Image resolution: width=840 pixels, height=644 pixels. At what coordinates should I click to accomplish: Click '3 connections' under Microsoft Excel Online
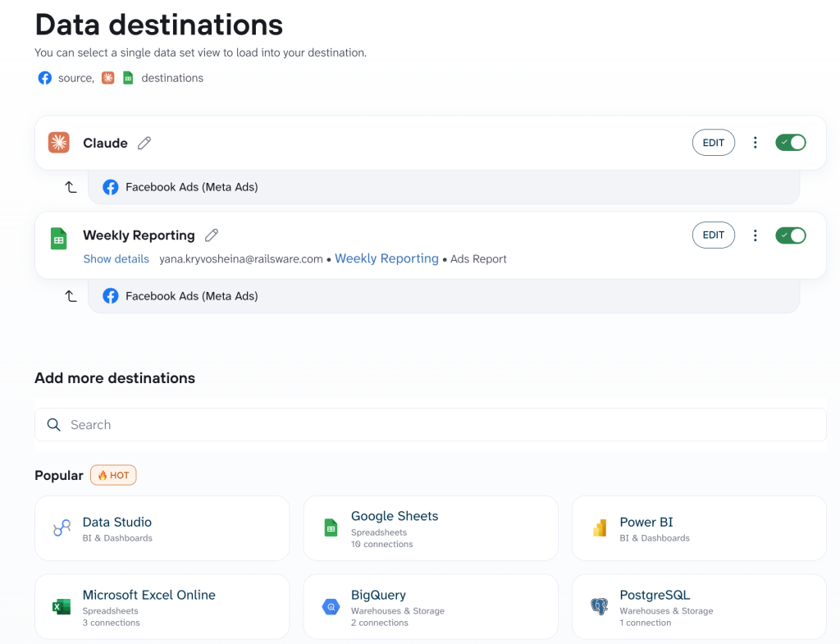[111, 623]
